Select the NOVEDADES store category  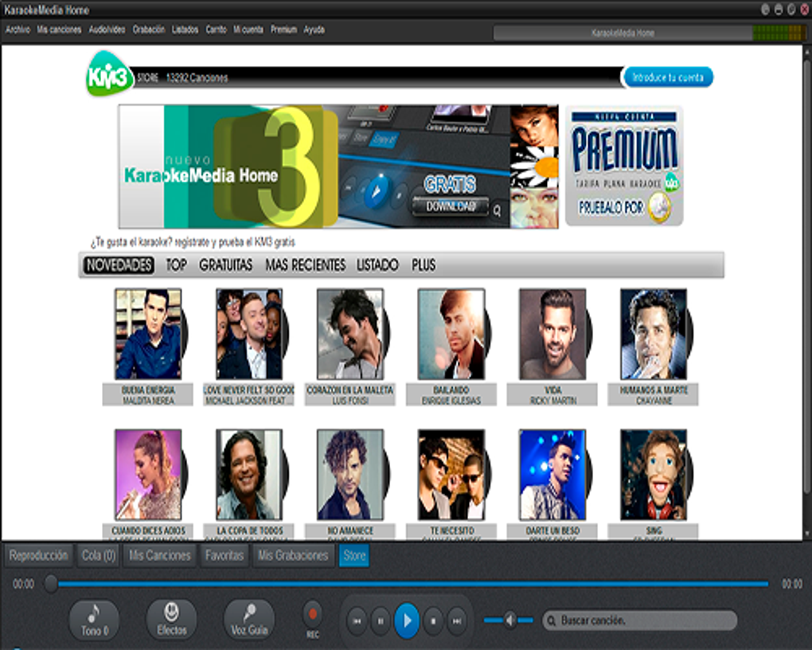coord(119,265)
